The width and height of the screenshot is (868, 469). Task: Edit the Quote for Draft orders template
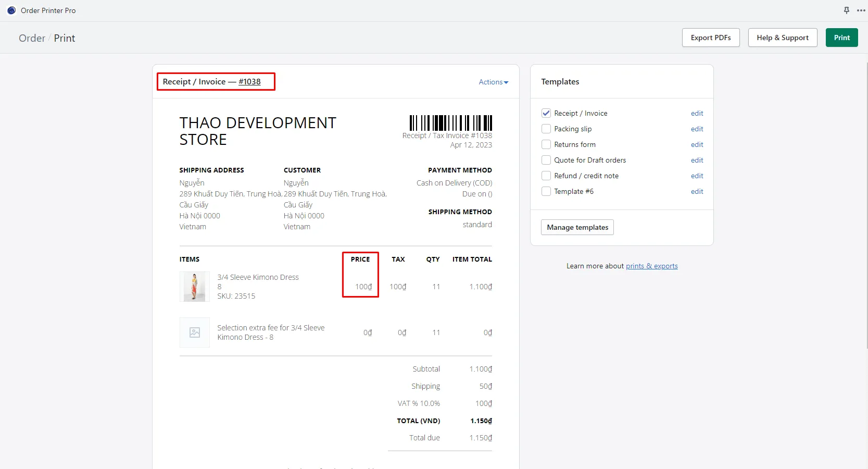(x=697, y=160)
